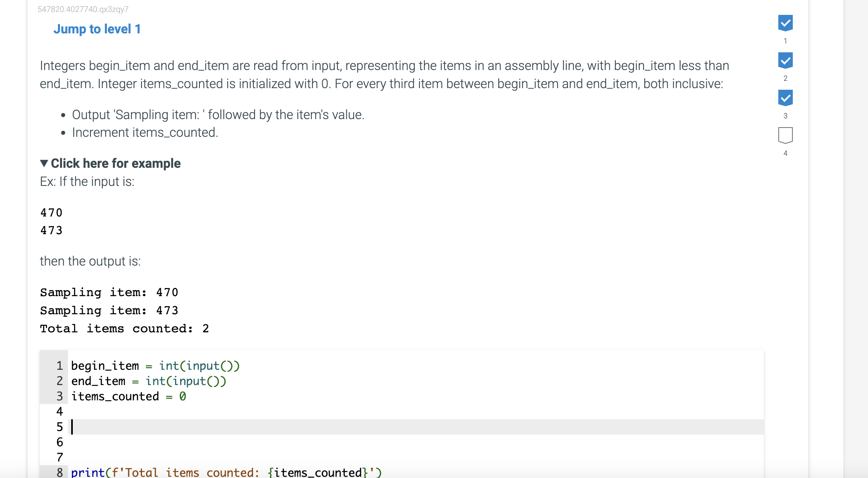Click the level 4 label under its badge
The height and width of the screenshot is (478, 868).
click(x=785, y=153)
